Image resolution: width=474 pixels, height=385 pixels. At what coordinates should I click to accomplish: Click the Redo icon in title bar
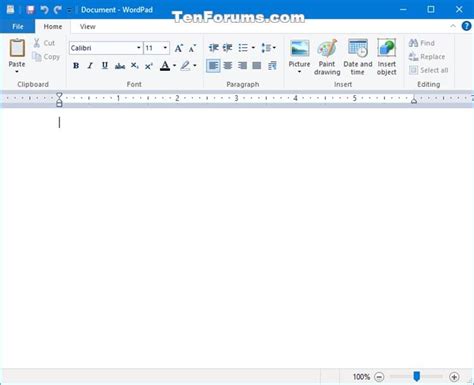[58, 10]
